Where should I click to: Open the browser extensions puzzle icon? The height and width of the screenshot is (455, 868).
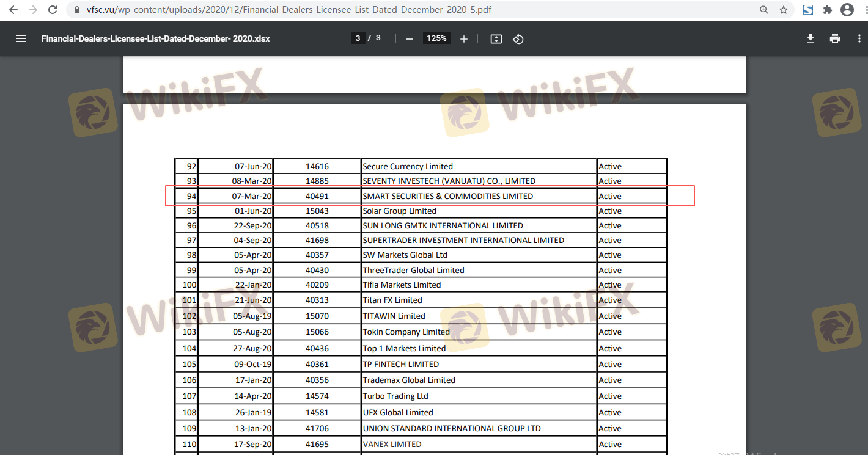click(828, 10)
